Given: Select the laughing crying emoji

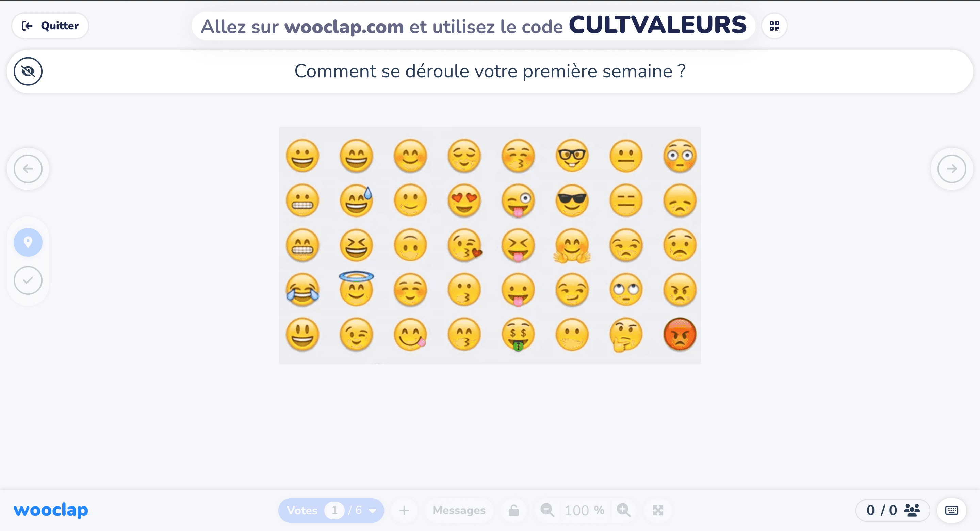Looking at the screenshot, I should click(x=302, y=290).
